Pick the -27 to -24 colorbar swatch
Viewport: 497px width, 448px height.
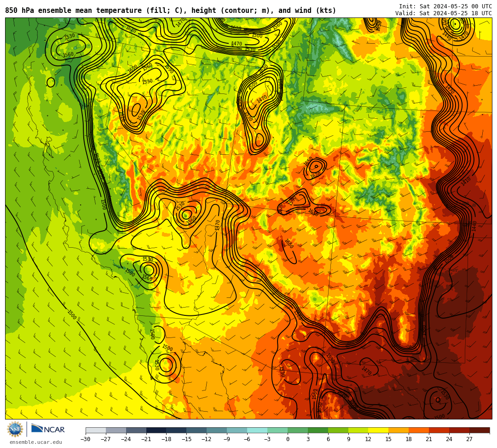[x=116, y=430]
